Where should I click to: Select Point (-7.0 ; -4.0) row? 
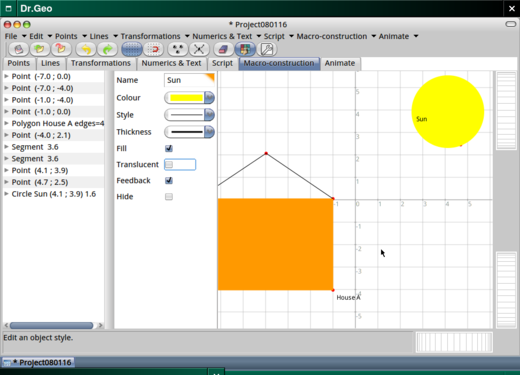(53, 88)
